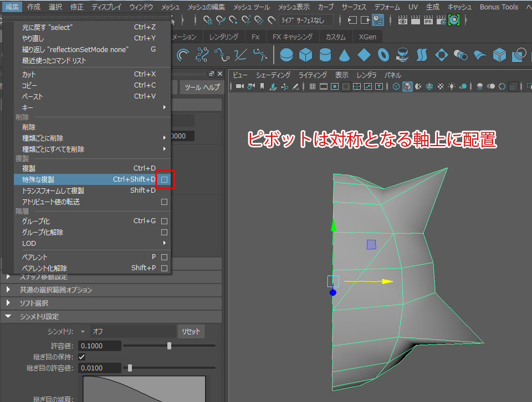The height and width of the screenshot is (402, 532).
Task: Open the 特殊な複製 option box
Action: point(165,179)
